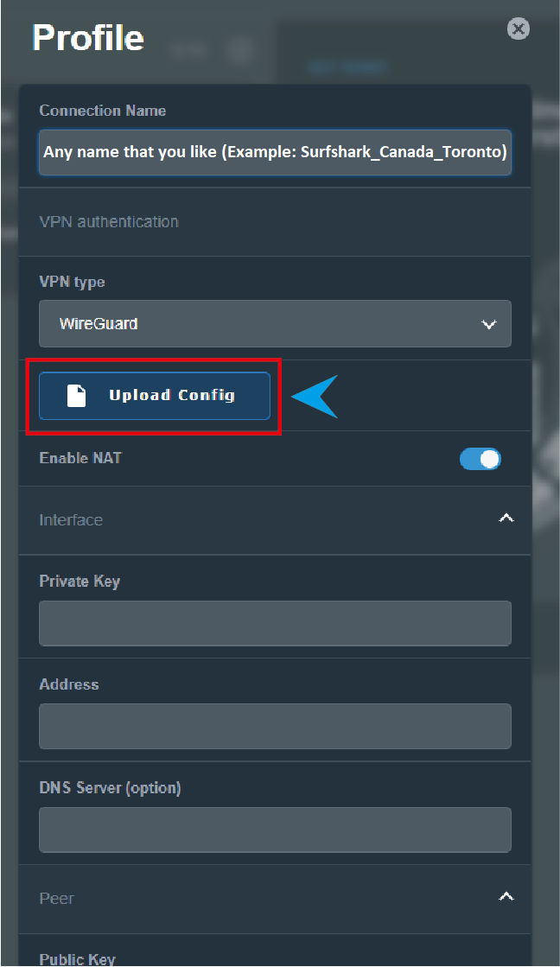Click into the Address input box
560x967 pixels.
(x=275, y=726)
